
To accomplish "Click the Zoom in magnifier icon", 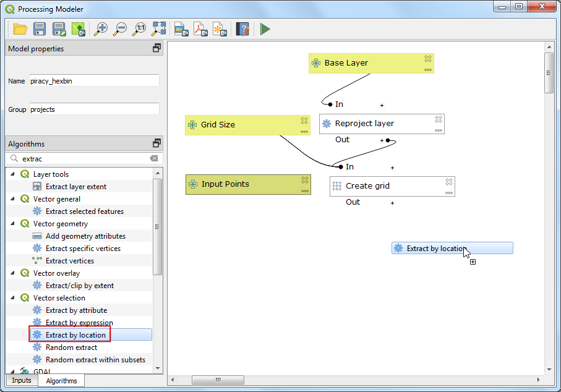I will click(100, 28).
